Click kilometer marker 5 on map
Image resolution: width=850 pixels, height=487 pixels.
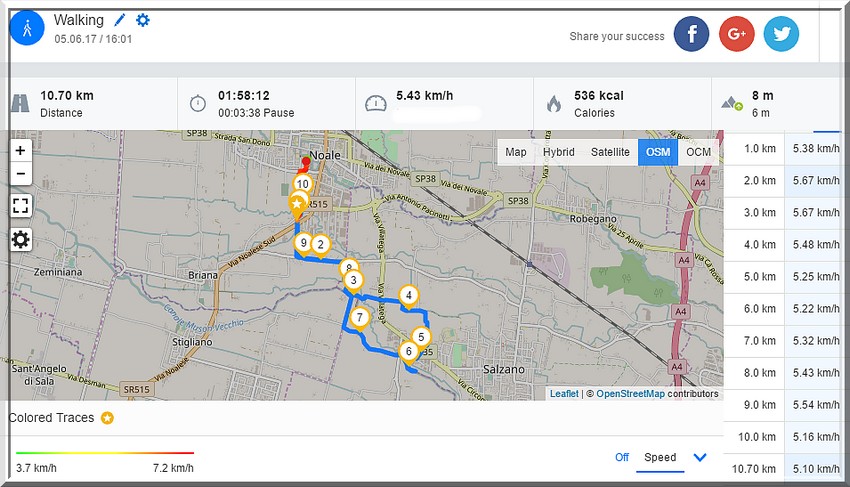(421, 337)
